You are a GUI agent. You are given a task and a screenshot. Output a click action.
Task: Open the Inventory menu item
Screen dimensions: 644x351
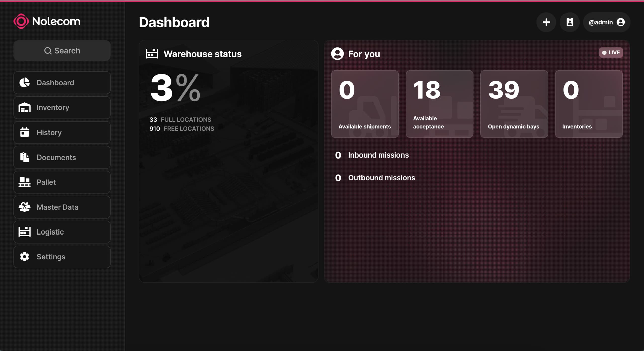pyautogui.click(x=62, y=107)
